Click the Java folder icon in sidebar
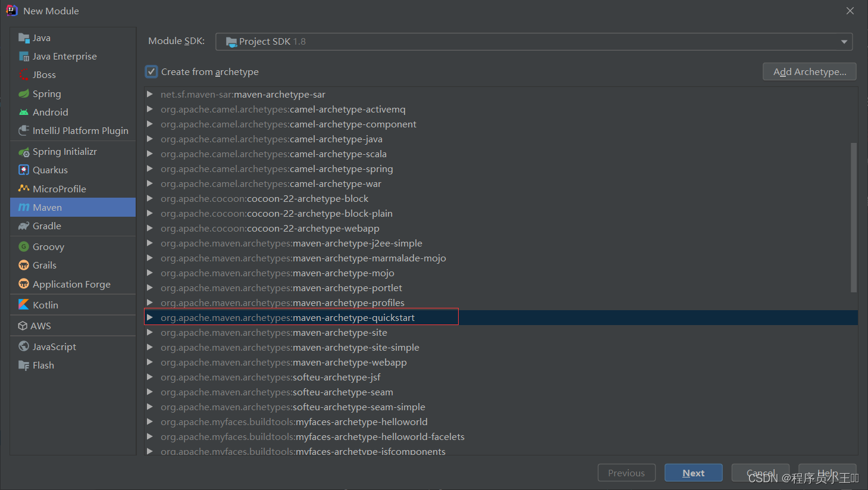 point(24,38)
